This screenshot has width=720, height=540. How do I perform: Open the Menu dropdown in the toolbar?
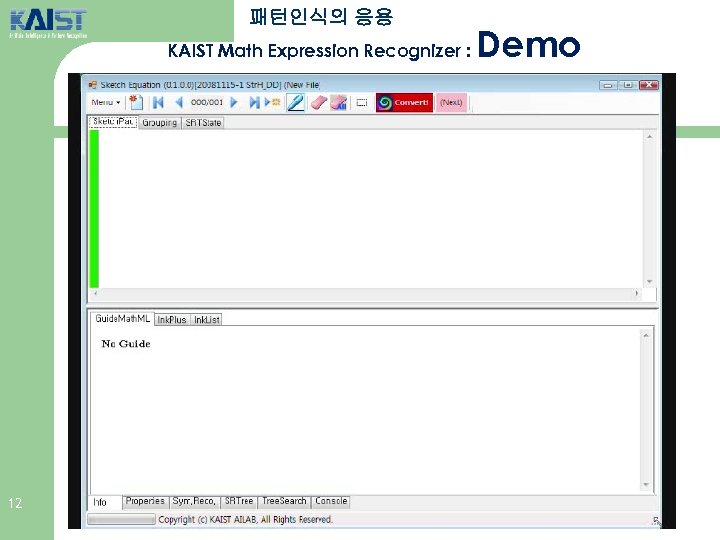tap(105, 102)
